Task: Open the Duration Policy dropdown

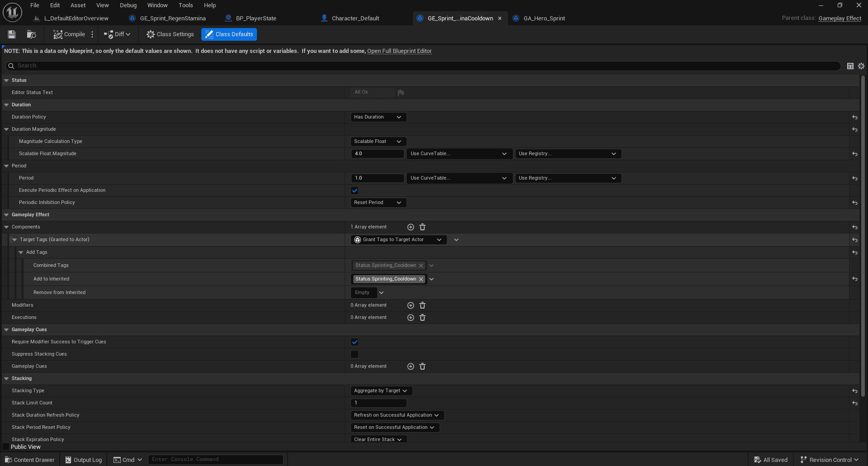Action: 378,117
